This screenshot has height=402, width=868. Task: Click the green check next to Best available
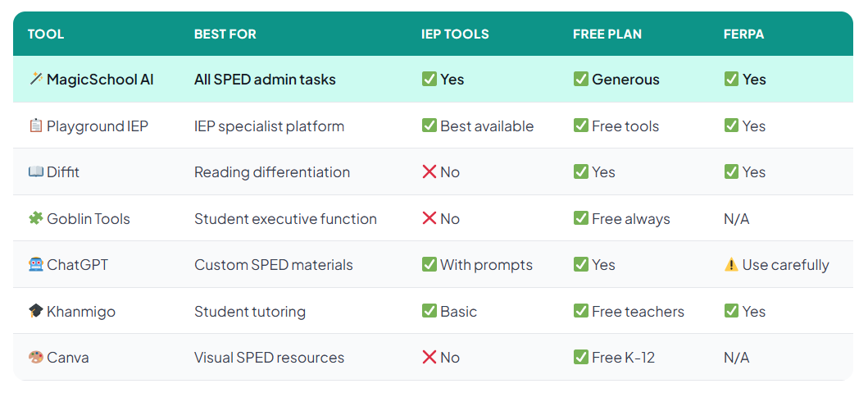[429, 126]
